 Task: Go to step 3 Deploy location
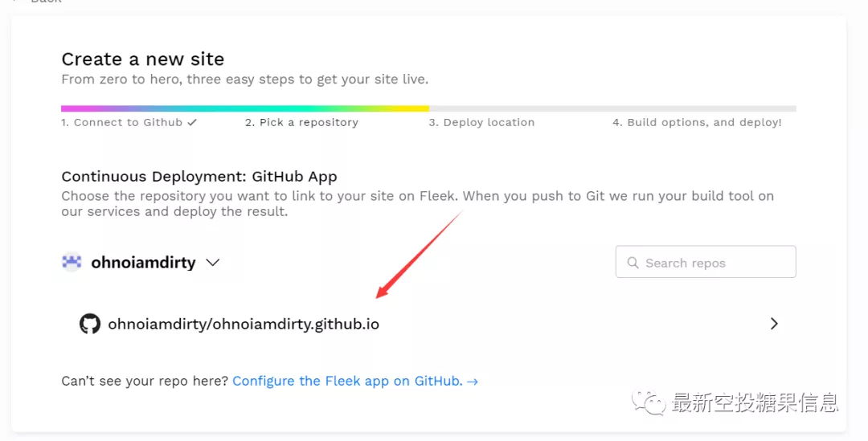(x=481, y=122)
